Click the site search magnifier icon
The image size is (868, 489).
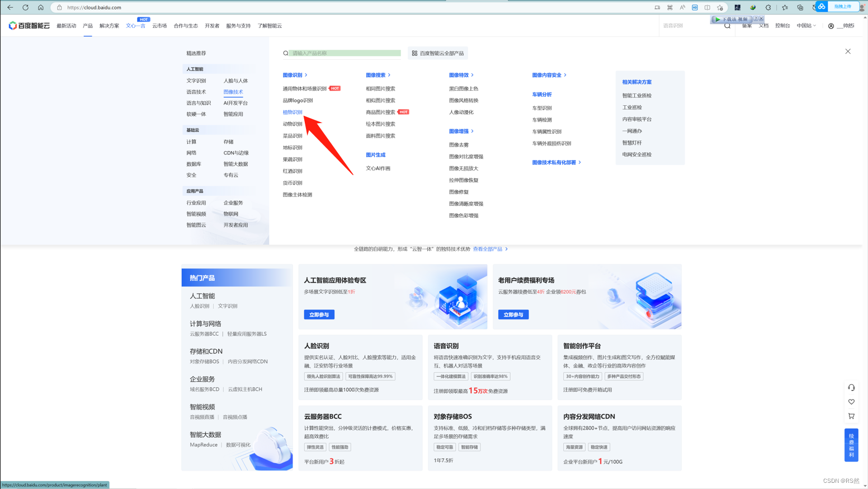coord(727,26)
